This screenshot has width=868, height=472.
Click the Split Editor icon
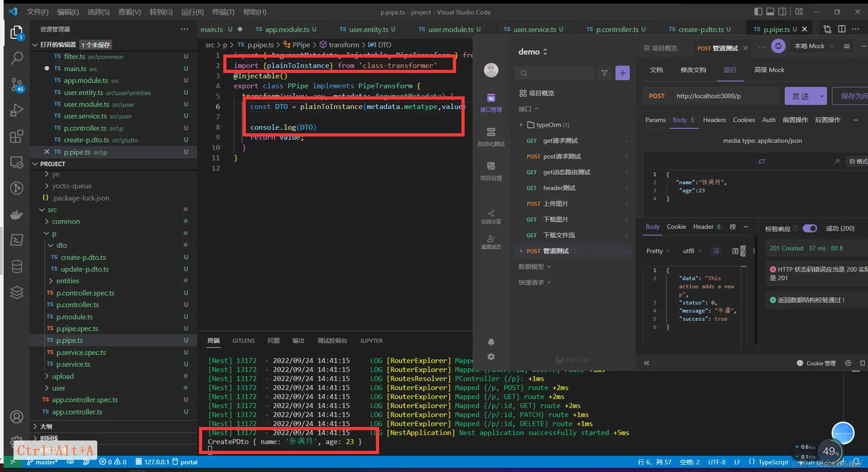click(842, 29)
